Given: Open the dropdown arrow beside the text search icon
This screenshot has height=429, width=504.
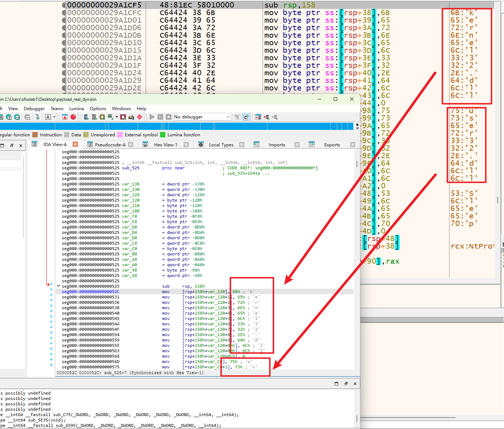Looking at the screenshot, I should (x=54, y=117).
